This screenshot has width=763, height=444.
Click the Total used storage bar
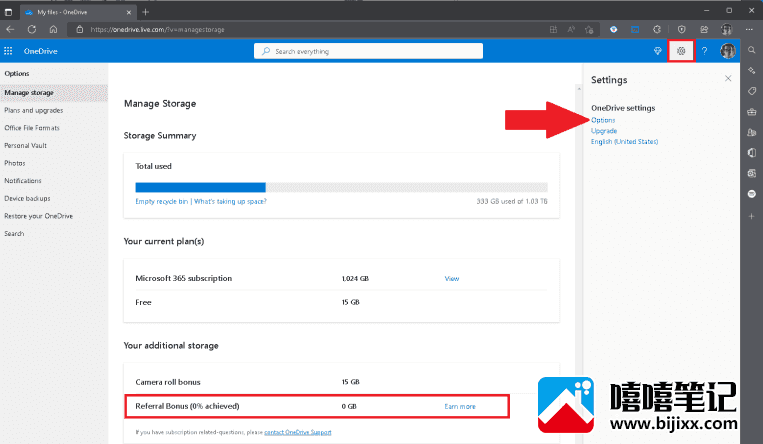341,187
